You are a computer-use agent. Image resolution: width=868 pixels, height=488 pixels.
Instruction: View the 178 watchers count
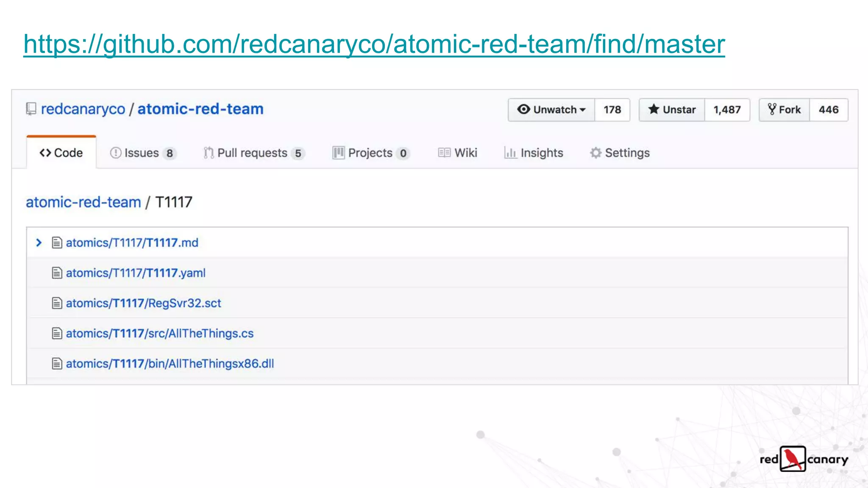click(x=612, y=110)
